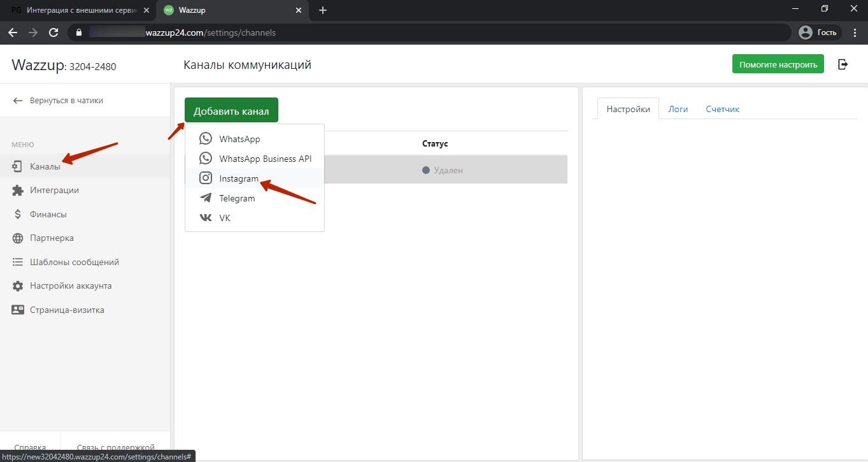Click the Справка link at the bottom

tap(30, 447)
